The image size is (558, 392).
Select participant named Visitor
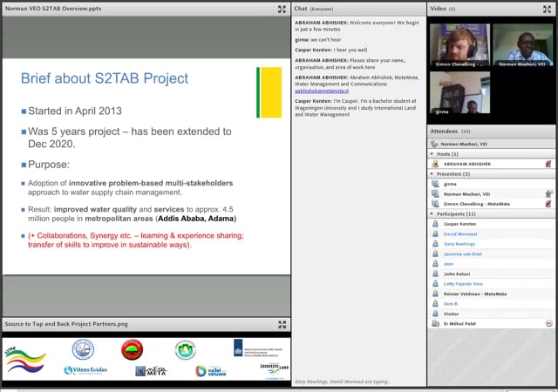pyautogui.click(x=491, y=314)
